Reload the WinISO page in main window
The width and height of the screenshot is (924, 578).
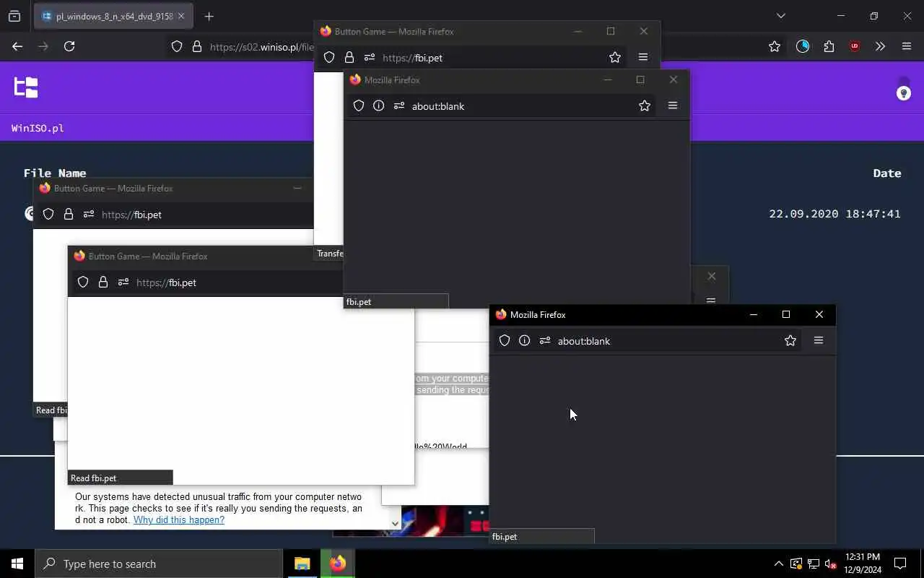click(x=69, y=46)
